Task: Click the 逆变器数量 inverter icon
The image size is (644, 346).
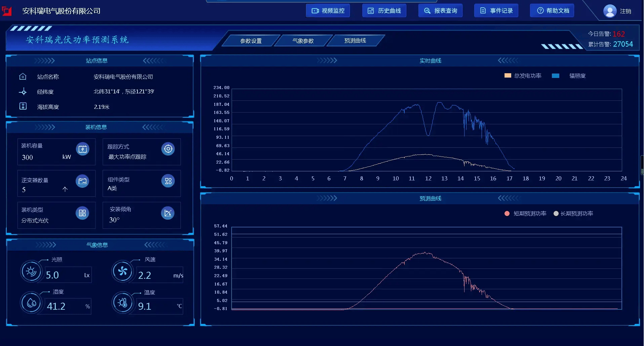Action: coord(82,181)
